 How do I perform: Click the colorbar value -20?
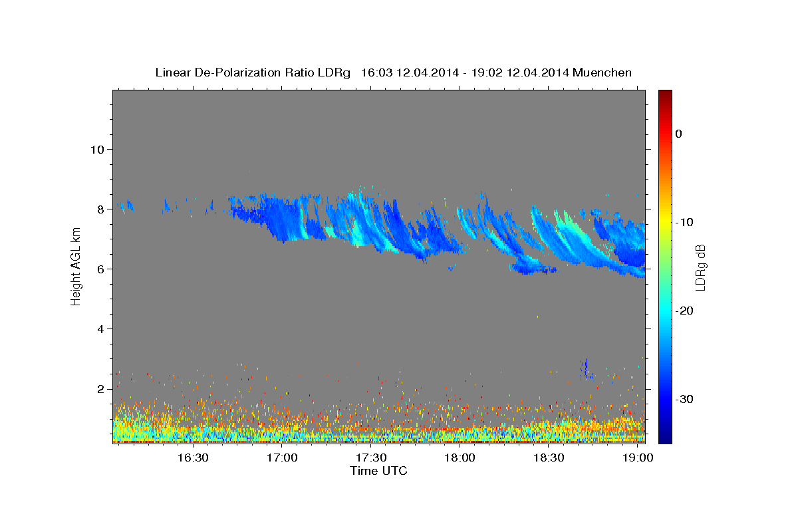684,311
